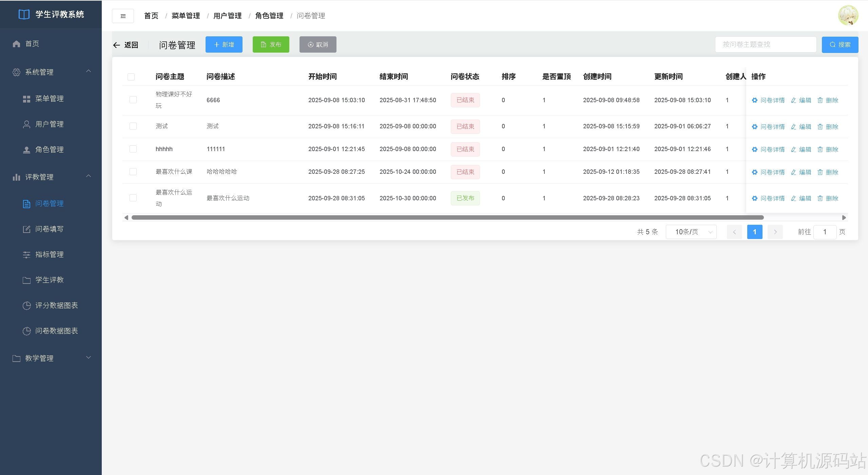Click gear icon for 物理课好不好玩 问卷详情
Image resolution: width=868 pixels, height=475 pixels.
754,100
